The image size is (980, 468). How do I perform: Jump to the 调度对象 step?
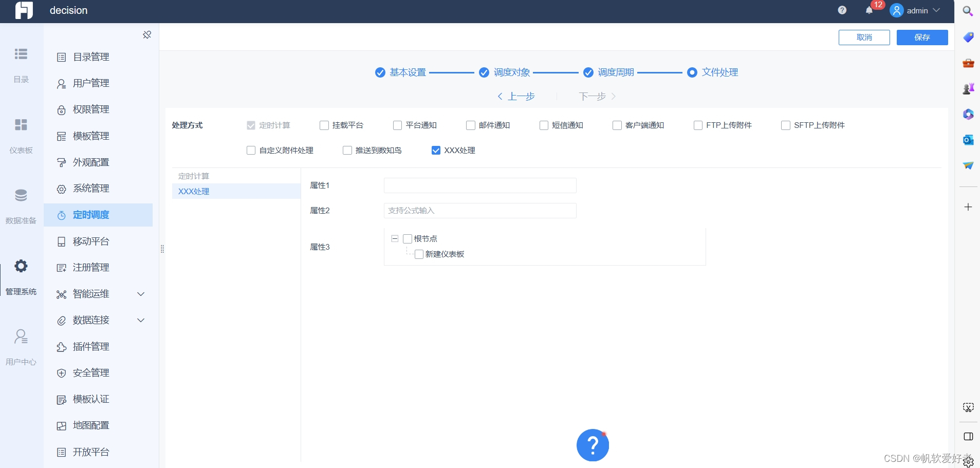[x=505, y=72]
